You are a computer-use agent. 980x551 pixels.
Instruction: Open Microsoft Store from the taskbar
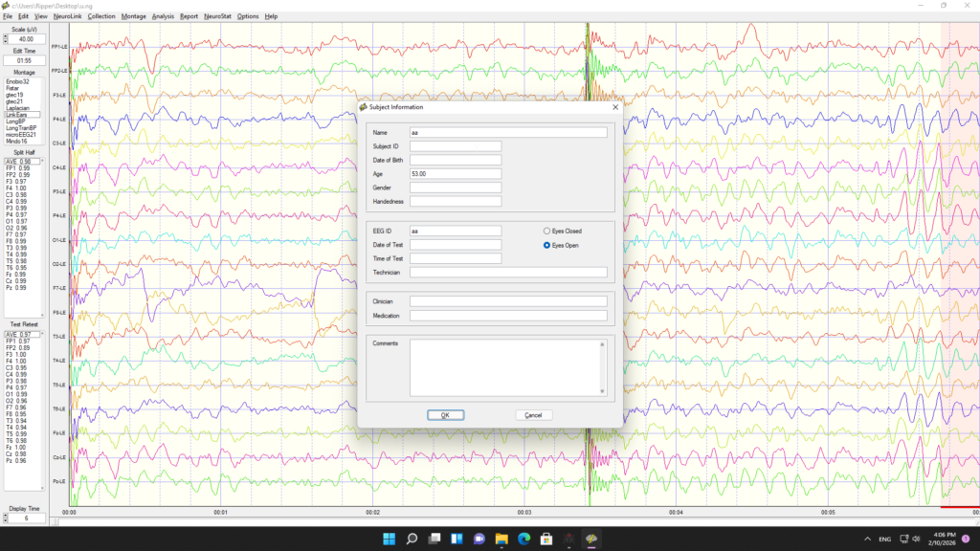coord(546,539)
